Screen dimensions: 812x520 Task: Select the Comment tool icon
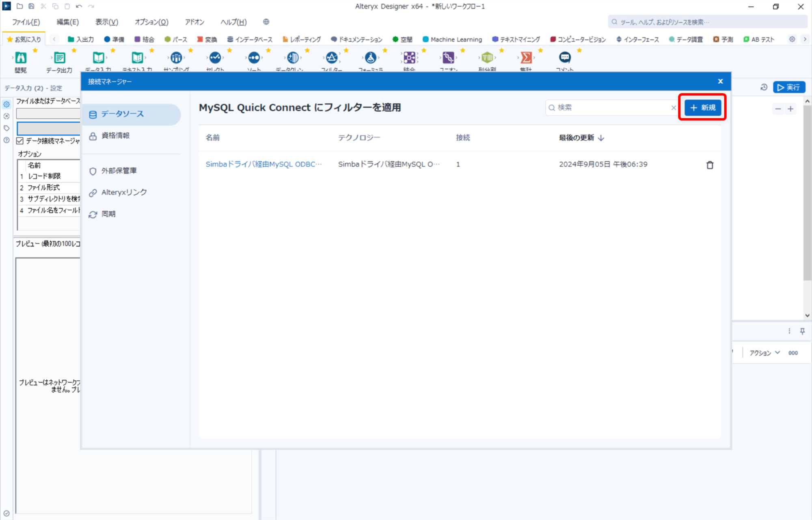(x=565, y=58)
